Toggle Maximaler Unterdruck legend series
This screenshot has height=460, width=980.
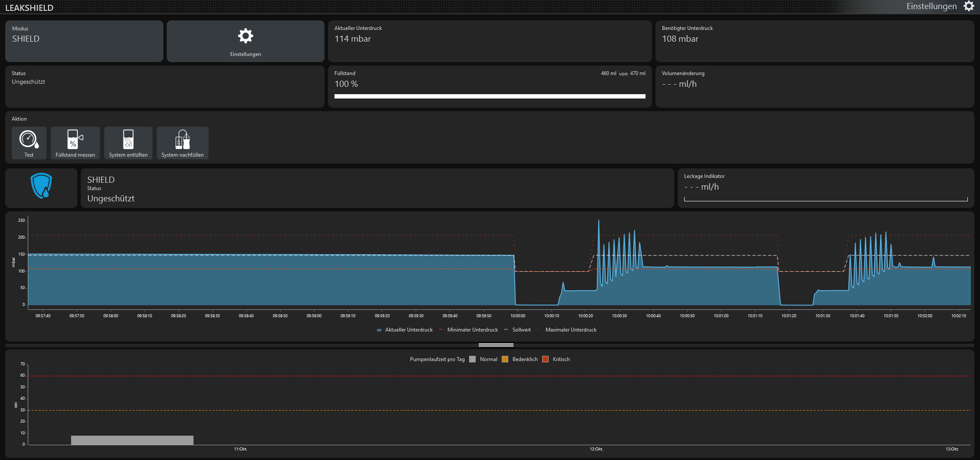pyautogui.click(x=567, y=330)
